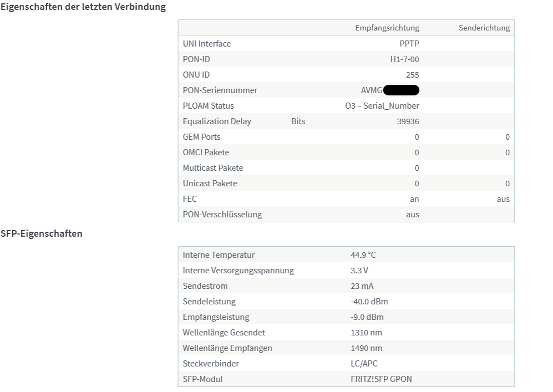Select the Wellenlänge Gesendet value 1310 nm

pos(366,333)
